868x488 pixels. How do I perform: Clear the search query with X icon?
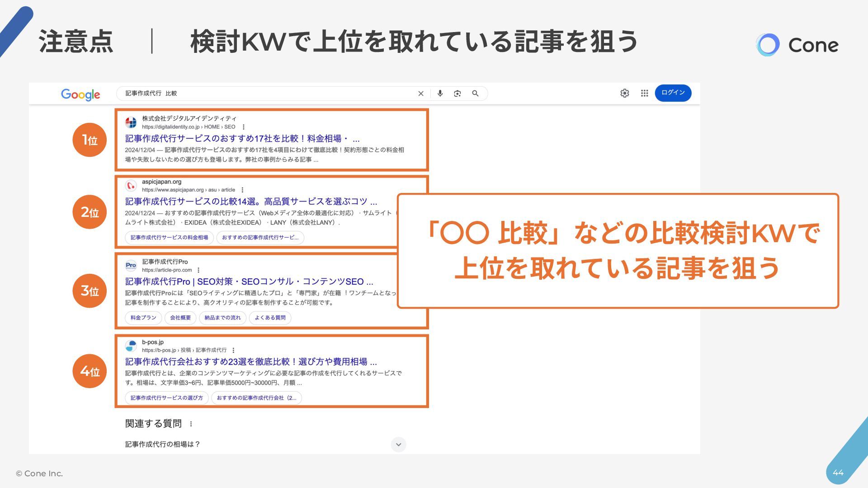[421, 94]
